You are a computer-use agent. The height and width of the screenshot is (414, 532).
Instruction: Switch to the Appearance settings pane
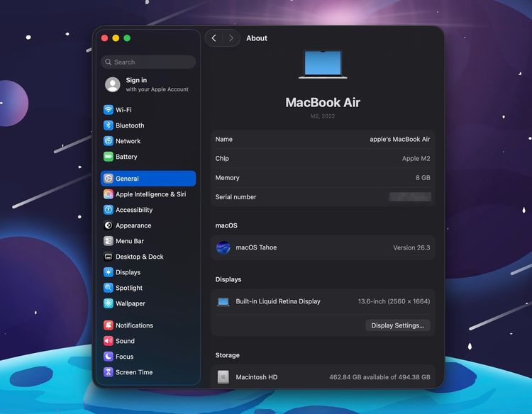click(133, 225)
